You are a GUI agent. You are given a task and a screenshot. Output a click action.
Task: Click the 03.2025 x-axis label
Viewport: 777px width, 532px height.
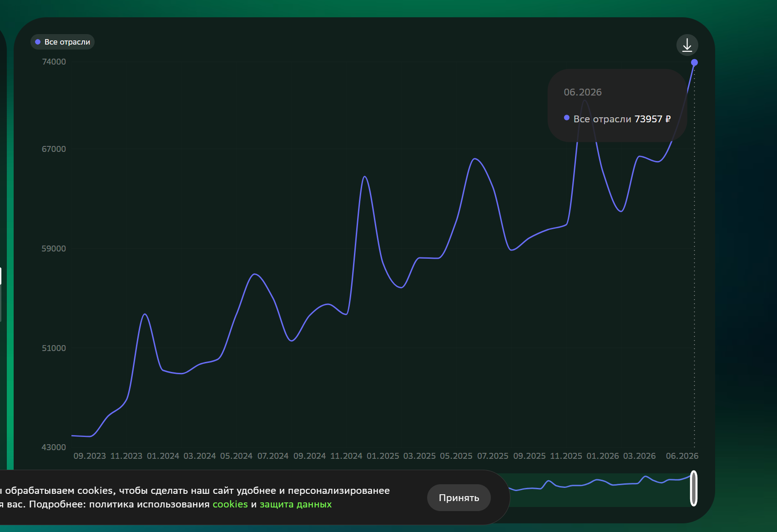pyautogui.click(x=419, y=456)
